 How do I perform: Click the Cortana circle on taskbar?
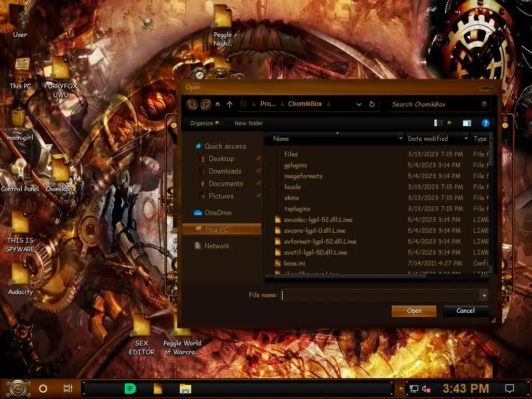43,389
